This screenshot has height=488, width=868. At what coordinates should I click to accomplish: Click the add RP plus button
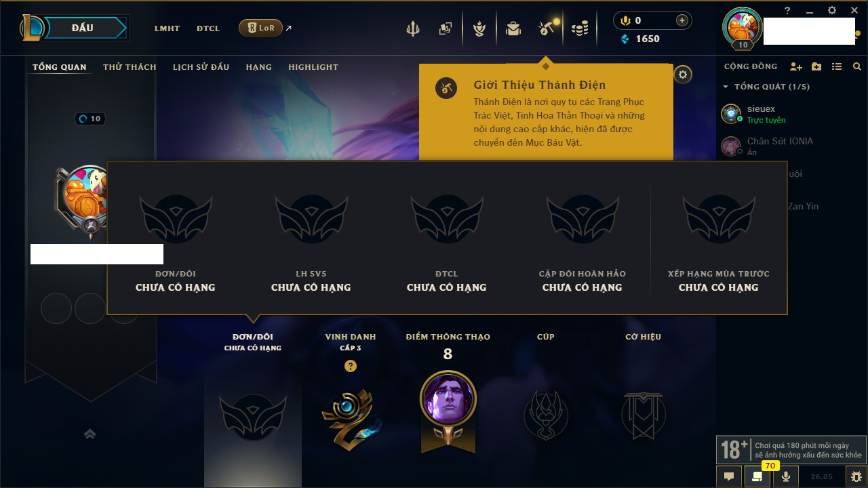(682, 20)
